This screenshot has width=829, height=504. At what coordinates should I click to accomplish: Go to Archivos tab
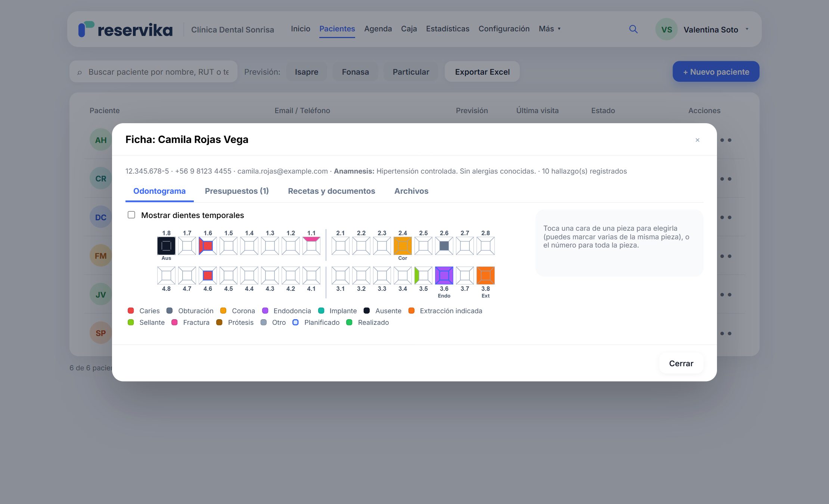tap(411, 191)
